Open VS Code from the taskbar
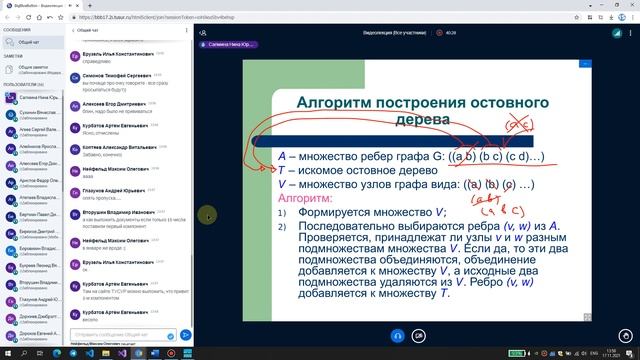 click(x=89, y=353)
